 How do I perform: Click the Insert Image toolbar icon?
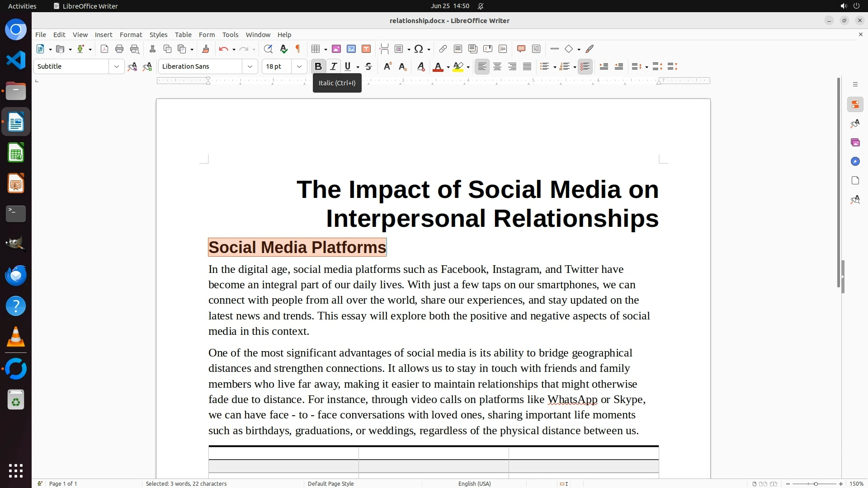336,49
